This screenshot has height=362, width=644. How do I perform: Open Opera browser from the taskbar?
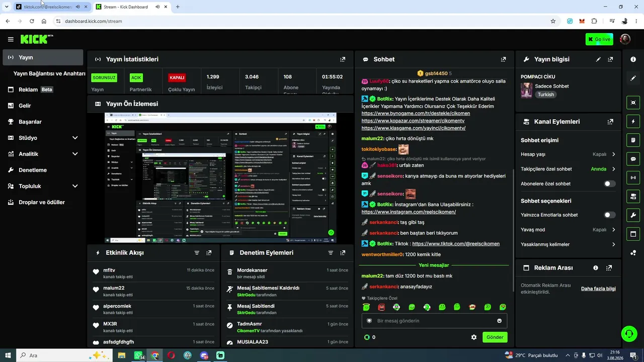pyautogui.click(x=172, y=355)
